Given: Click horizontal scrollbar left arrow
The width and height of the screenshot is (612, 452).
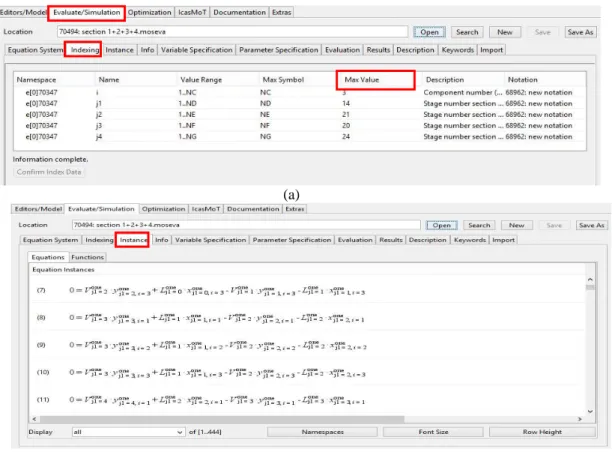Looking at the screenshot, I should point(34,419).
